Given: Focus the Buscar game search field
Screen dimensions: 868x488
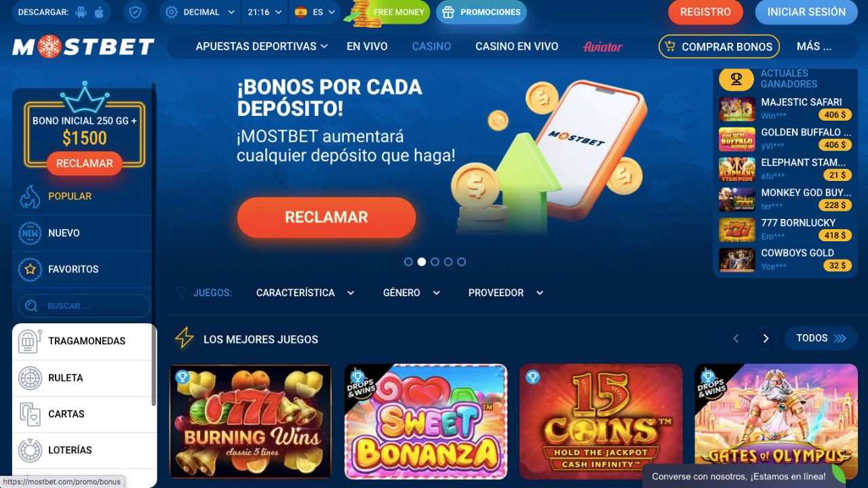Looking at the screenshot, I should 85,306.
